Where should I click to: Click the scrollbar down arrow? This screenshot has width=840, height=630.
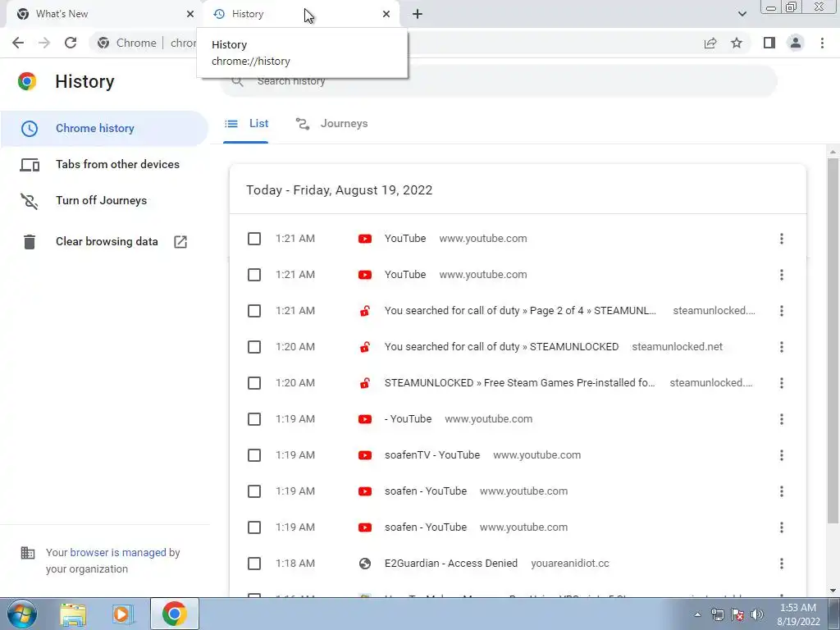click(x=833, y=591)
